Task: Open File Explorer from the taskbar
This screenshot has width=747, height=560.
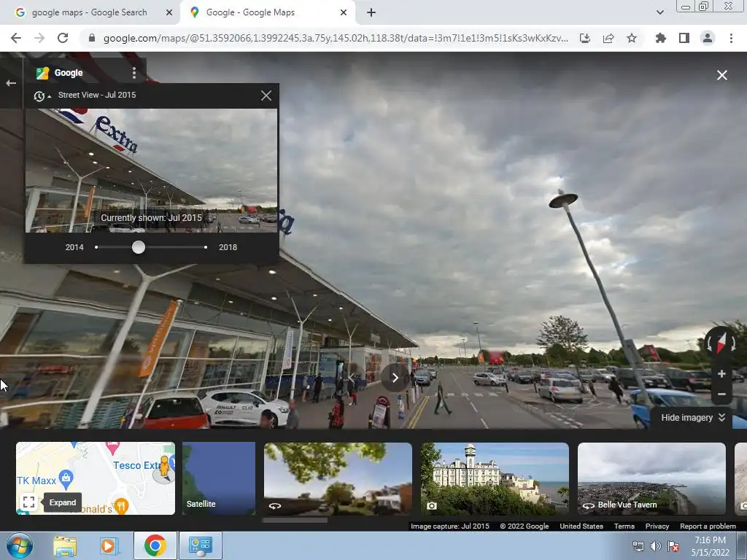Action: point(65,546)
